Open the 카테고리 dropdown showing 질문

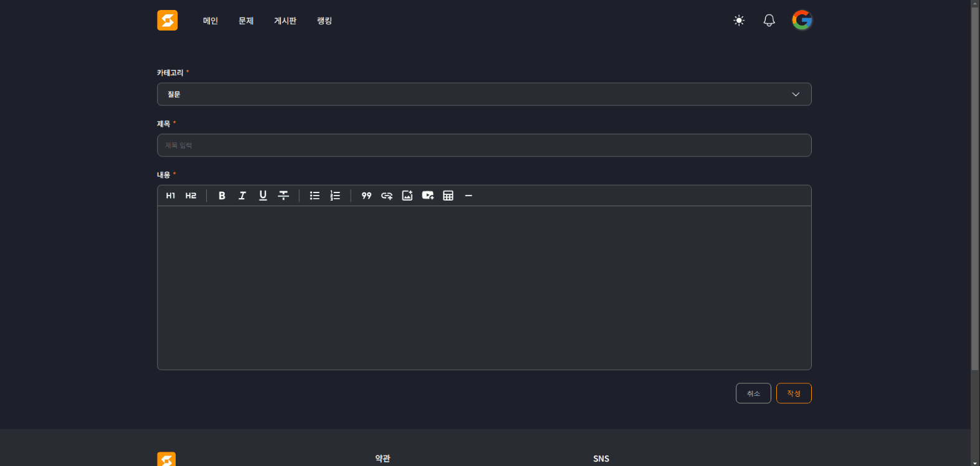pyautogui.click(x=483, y=95)
